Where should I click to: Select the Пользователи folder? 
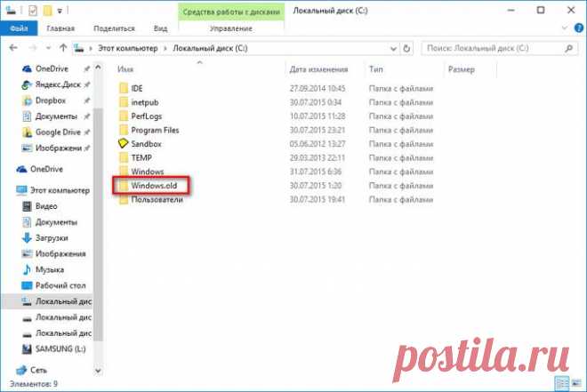pyautogui.click(x=157, y=199)
